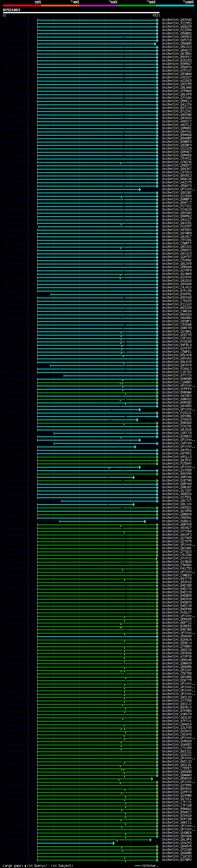Click the UniRef100_Q67BD0 label
The image size is (197, 868).
(176, 54)
